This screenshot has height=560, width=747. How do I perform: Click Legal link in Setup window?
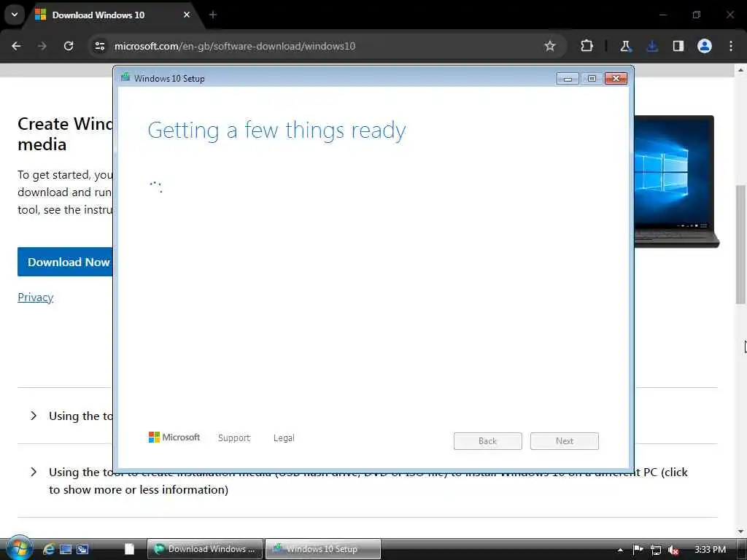(284, 438)
